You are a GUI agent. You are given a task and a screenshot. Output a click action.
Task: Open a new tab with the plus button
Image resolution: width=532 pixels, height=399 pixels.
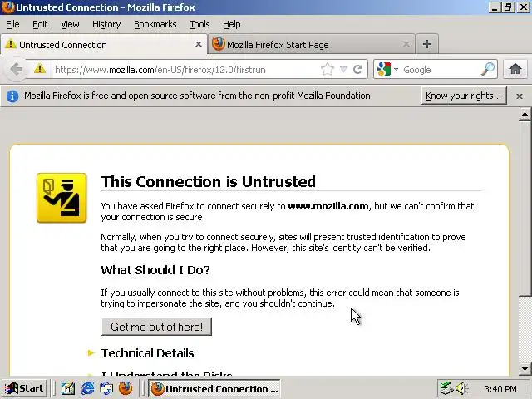[x=427, y=44]
